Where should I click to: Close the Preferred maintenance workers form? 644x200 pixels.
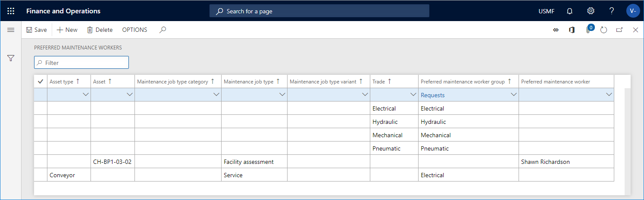coord(635,30)
